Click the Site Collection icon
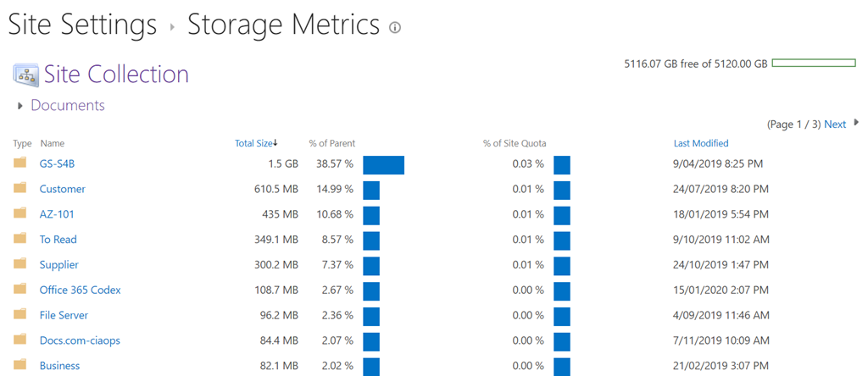868x376 pixels. tap(25, 75)
